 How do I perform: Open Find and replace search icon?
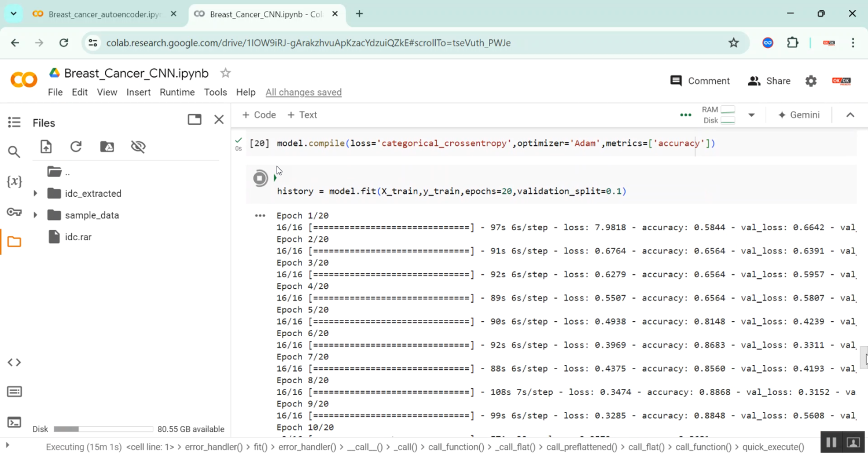coord(14,152)
